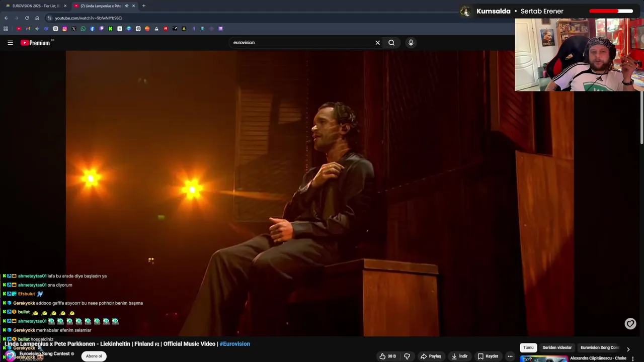
Task: Click chat username Efsbulut
Action: (x=27, y=294)
